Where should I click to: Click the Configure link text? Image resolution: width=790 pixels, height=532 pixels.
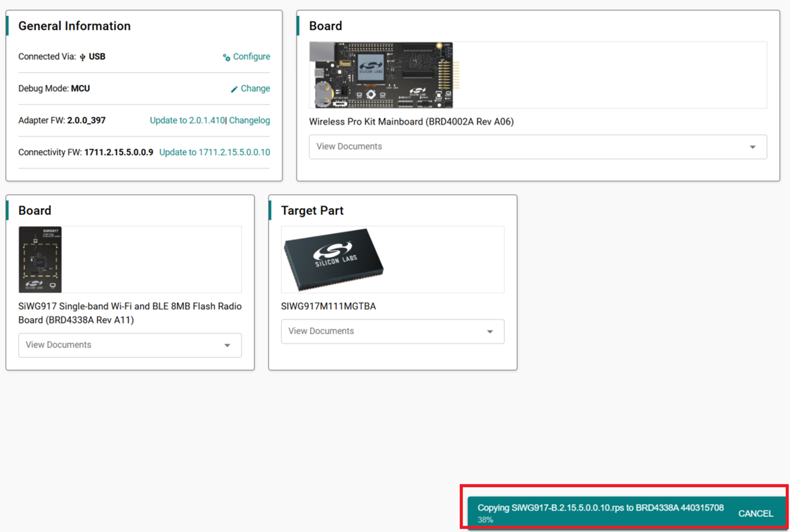point(251,57)
